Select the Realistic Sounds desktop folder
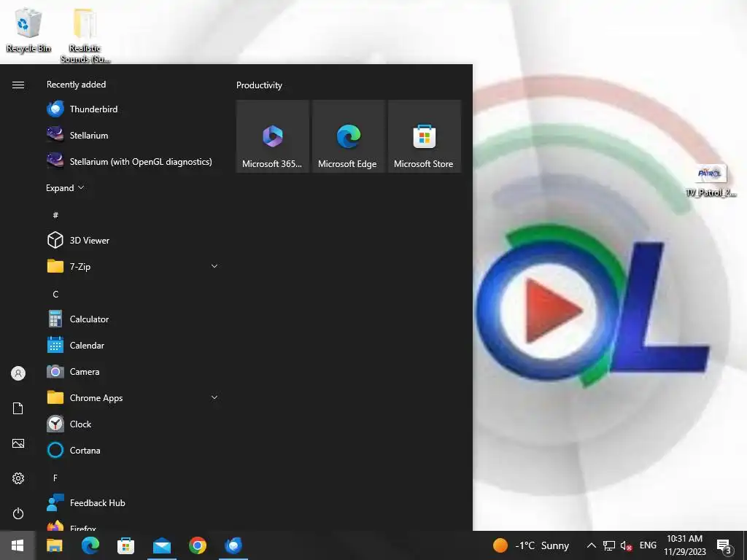747x560 pixels. [85, 35]
